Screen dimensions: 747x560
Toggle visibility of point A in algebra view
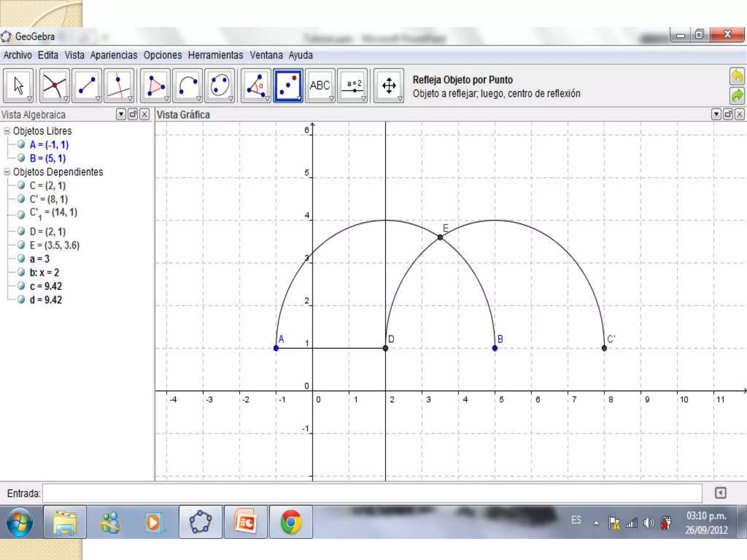(x=22, y=144)
